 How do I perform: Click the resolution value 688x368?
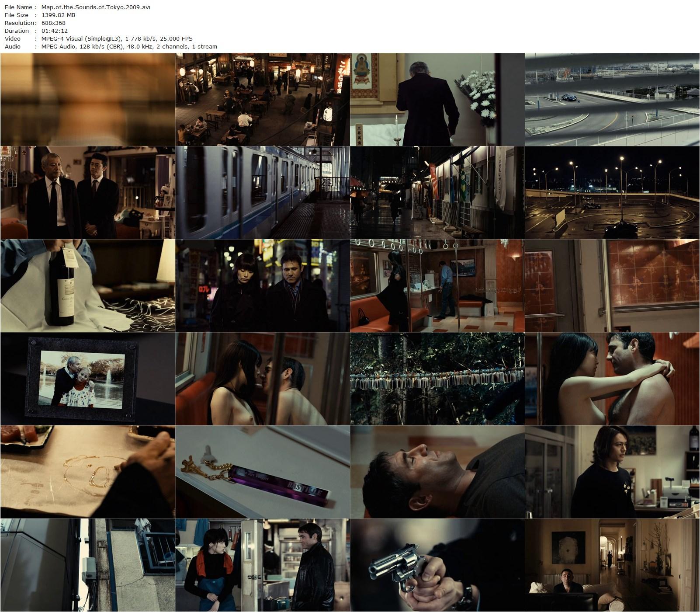(x=53, y=23)
